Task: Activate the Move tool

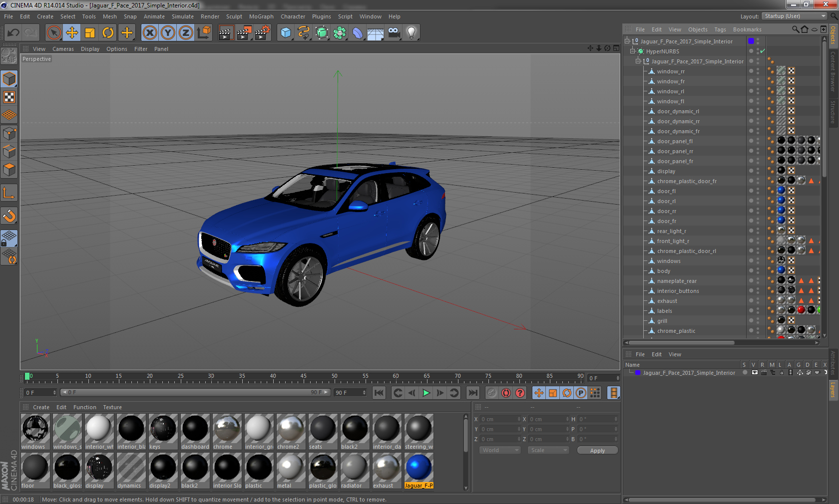Action: coord(72,33)
